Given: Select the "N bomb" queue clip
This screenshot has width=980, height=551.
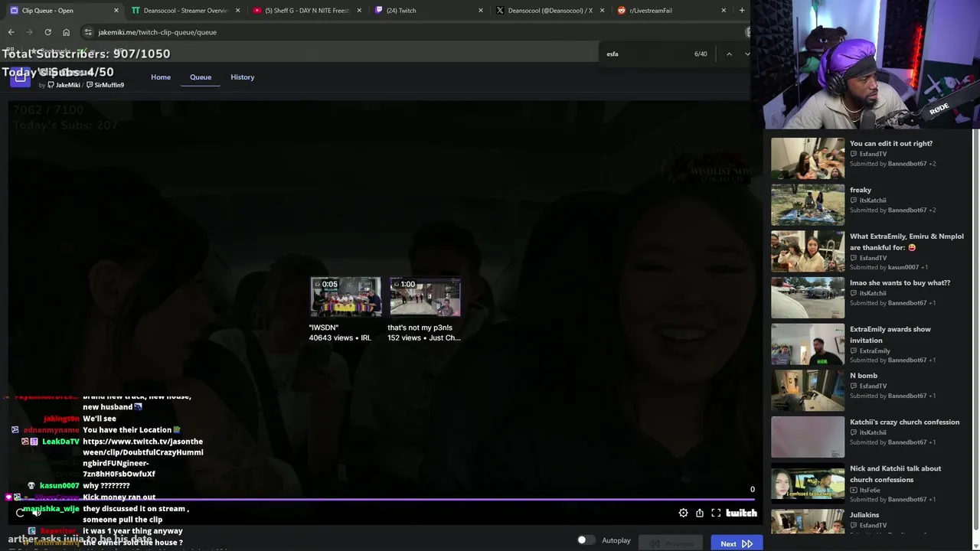Looking at the screenshot, I should 869,390.
